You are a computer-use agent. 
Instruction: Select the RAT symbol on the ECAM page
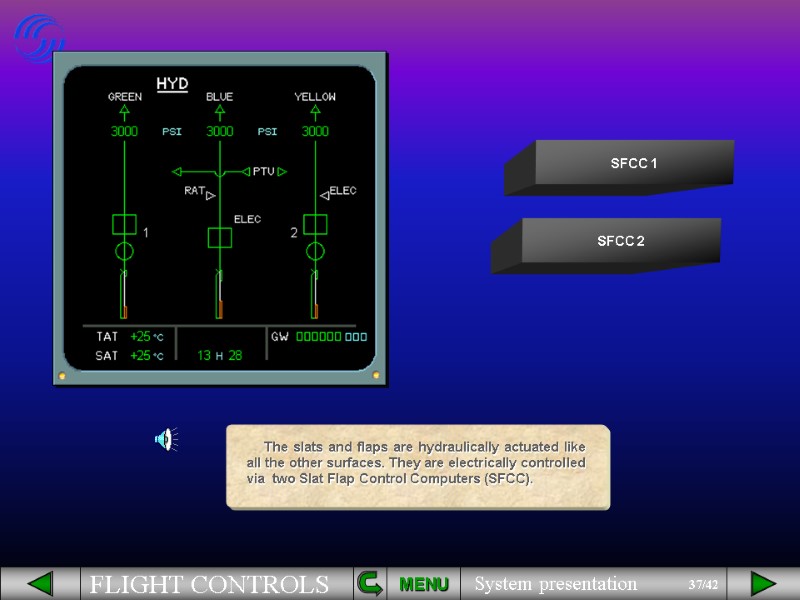click(198, 192)
